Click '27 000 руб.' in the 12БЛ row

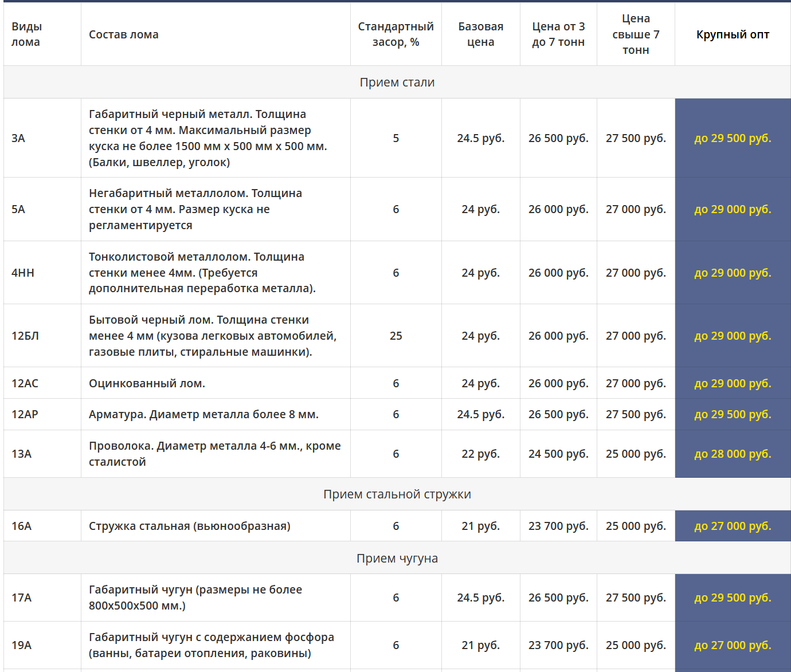pyautogui.click(x=636, y=336)
